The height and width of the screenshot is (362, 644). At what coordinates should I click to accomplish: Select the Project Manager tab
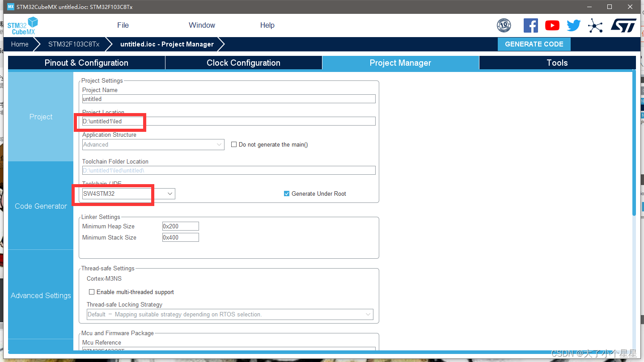pos(400,63)
